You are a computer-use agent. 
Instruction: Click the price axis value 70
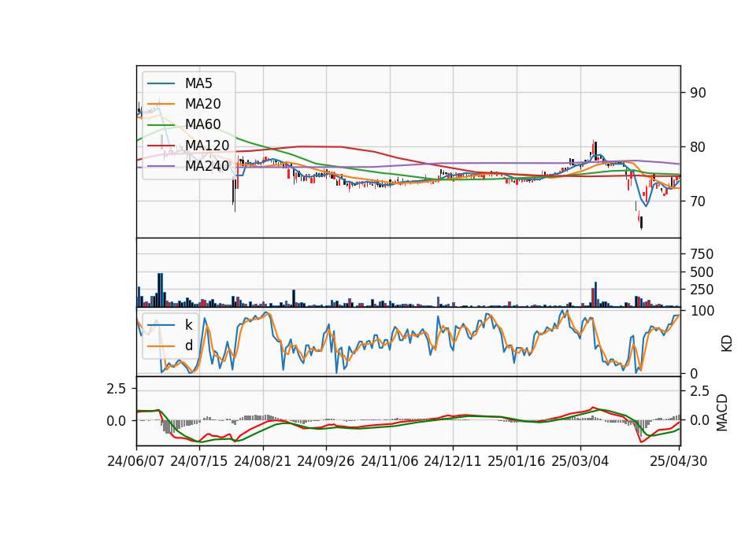pos(698,201)
